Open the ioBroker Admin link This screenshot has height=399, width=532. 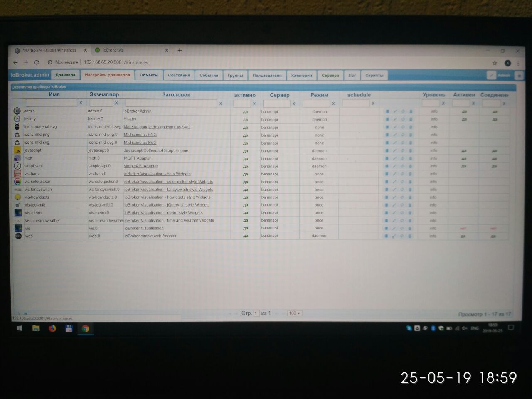tap(138, 111)
